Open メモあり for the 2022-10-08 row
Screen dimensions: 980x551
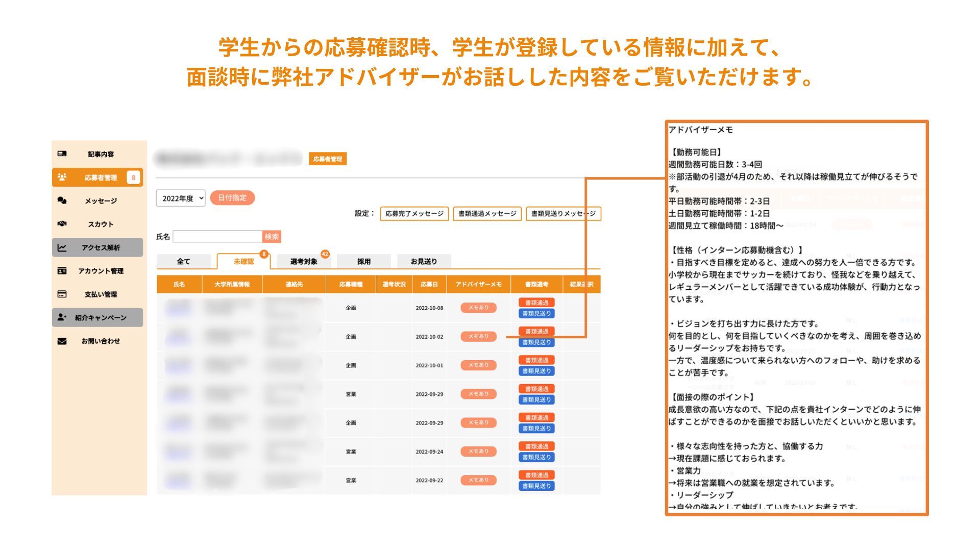tap(478, 308)
